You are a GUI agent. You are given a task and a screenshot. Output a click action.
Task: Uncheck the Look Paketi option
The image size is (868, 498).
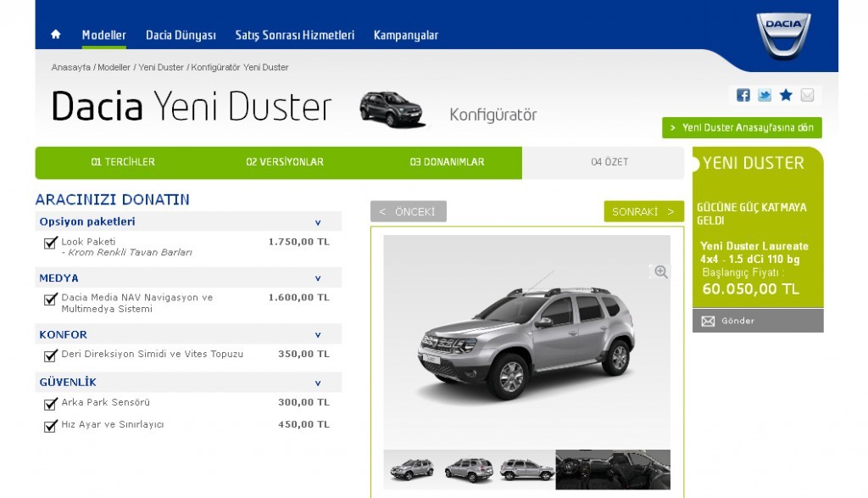pyautogui.click(x=50, y=243)
